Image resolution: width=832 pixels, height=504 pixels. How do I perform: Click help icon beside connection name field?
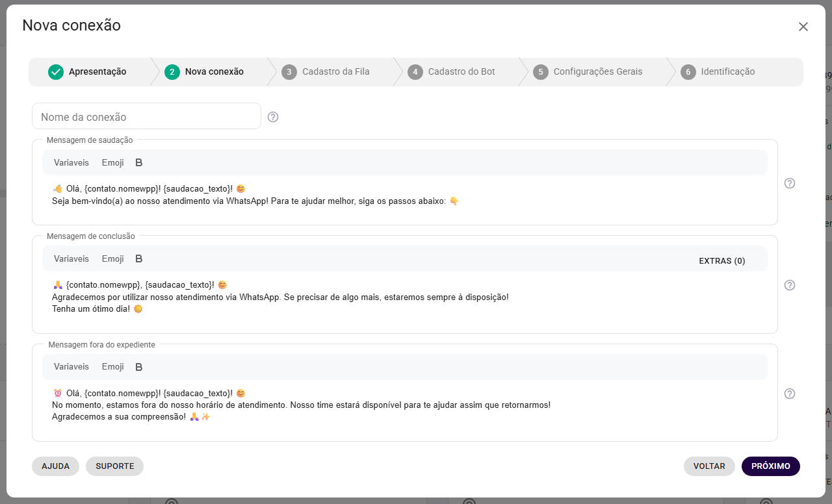click(x=273, y=117)
